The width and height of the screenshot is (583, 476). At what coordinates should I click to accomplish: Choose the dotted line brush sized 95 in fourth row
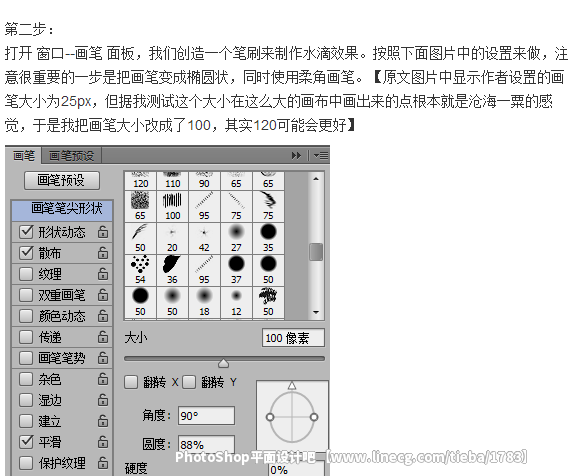[x=204, y=270]
